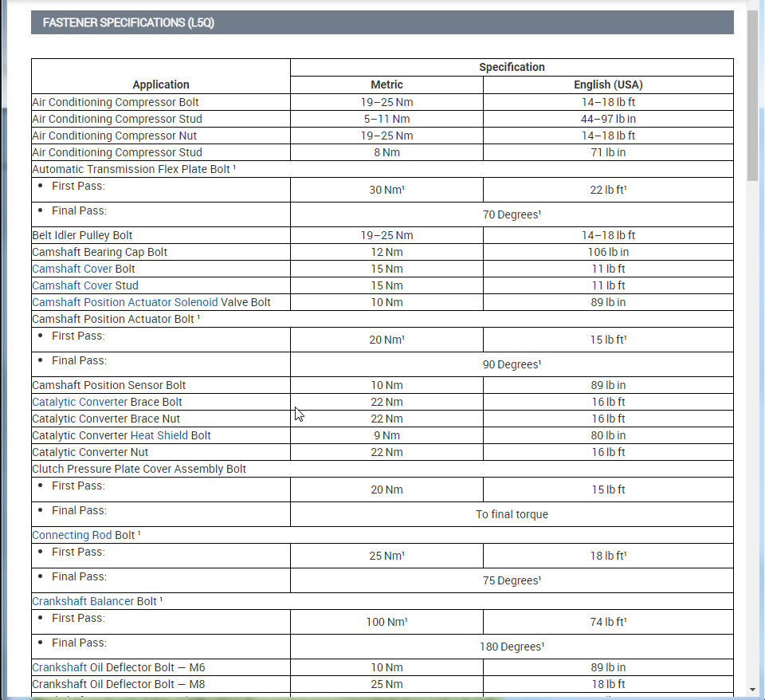Click the vertical scrollbar thumb
The image size is (765, 700).
tap(753, 97)
